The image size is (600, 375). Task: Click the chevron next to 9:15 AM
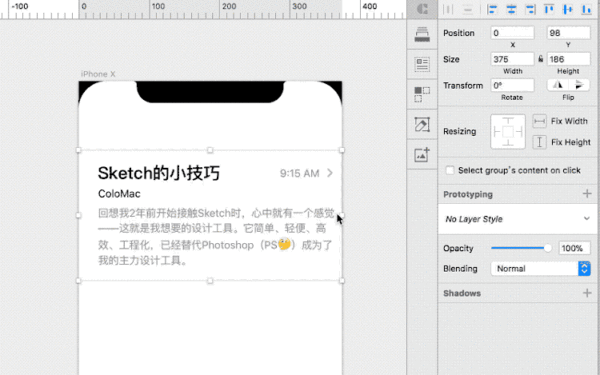pyautogui.click(x=330, y=173)
